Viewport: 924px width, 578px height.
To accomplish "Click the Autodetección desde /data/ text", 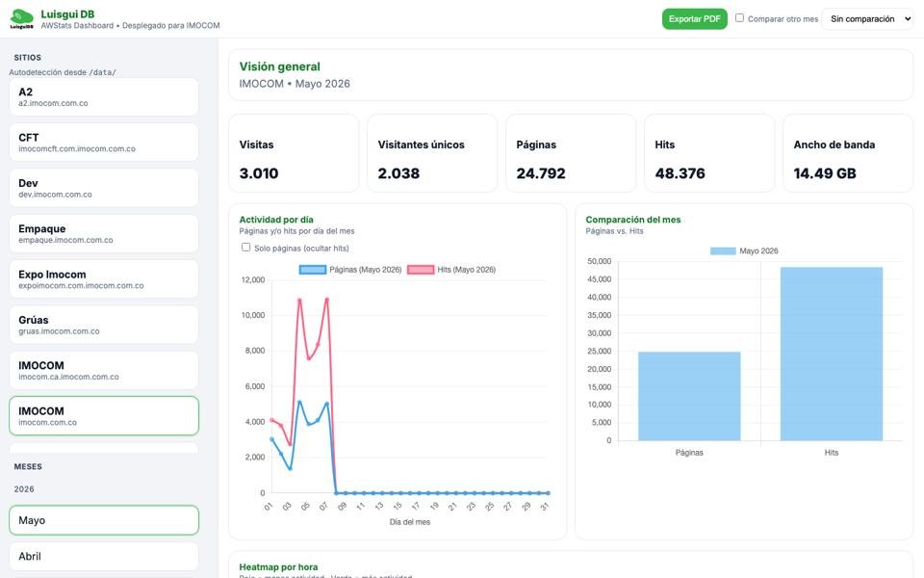I will point(63,72).
